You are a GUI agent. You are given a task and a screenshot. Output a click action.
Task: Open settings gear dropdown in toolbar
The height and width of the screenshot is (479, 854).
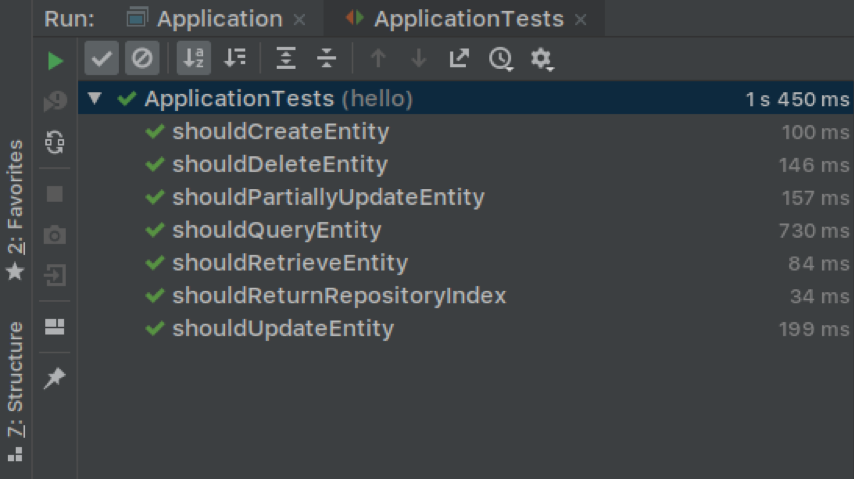click(542, 59)
